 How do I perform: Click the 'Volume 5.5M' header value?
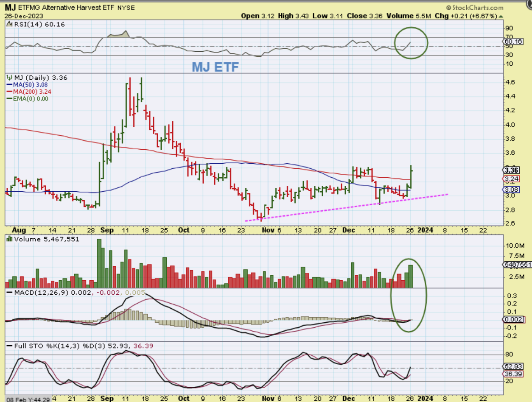(x=408, y=16)
